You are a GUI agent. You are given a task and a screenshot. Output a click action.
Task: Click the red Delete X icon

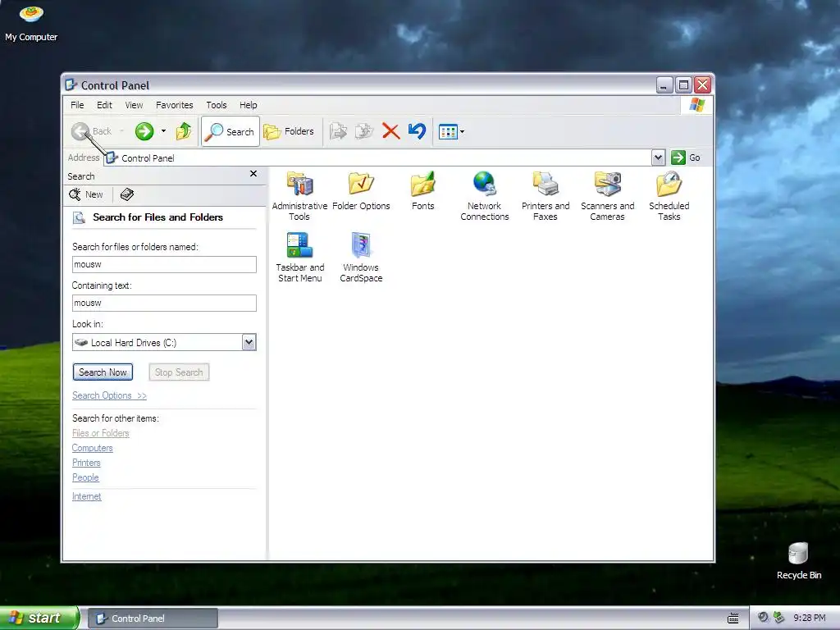390,131
